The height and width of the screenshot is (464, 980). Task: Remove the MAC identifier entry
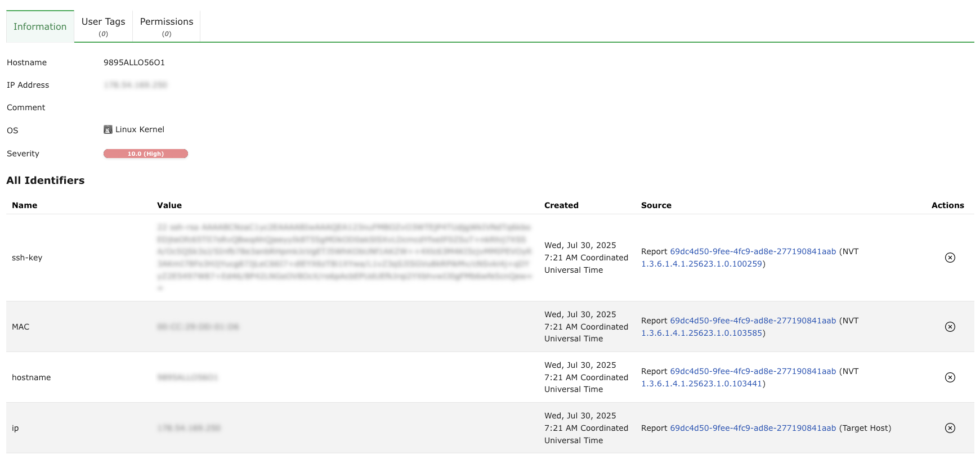[950, 327]
